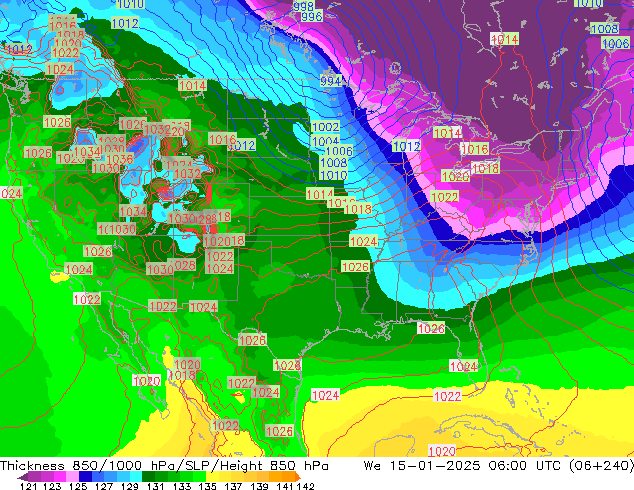
Task: Click the purple arrow tip at the legend's left end
Action: 23,476
